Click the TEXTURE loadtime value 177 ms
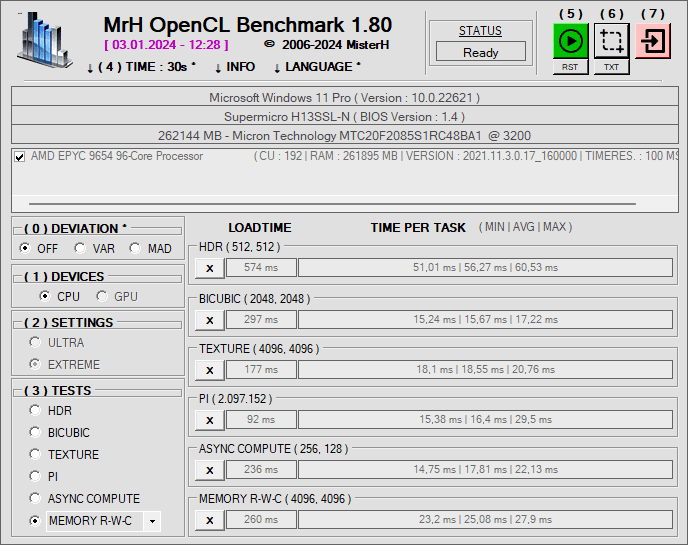This screenshot has width=688, height=545. pyautogui.click(x=261, y=370)
